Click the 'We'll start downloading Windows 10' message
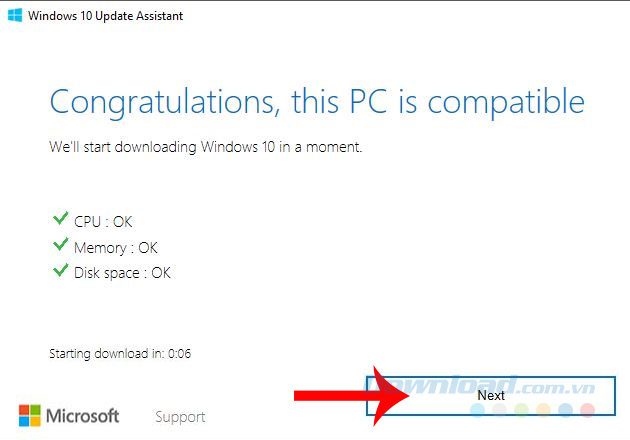630x440 pixels. pyautogui.click(x=205, y=147)
